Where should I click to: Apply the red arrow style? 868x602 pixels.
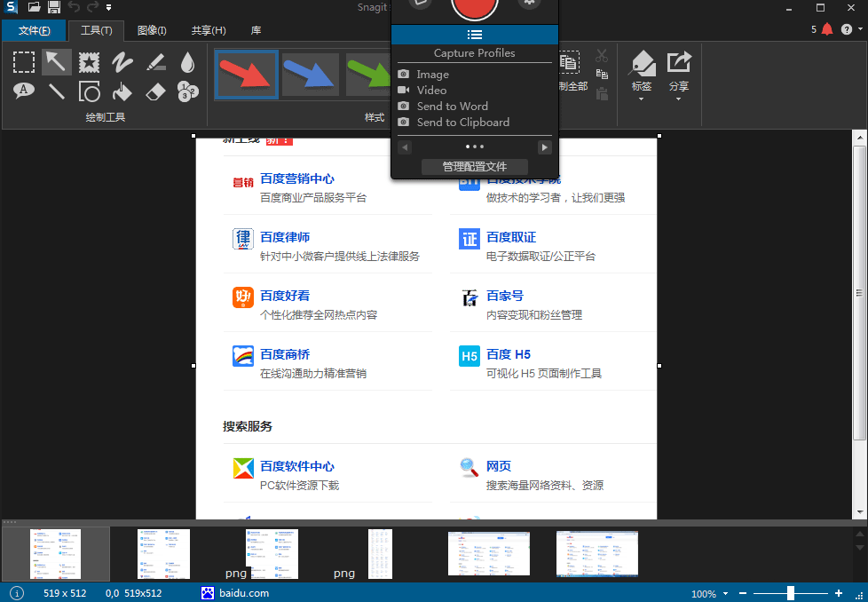pos(247,75)
